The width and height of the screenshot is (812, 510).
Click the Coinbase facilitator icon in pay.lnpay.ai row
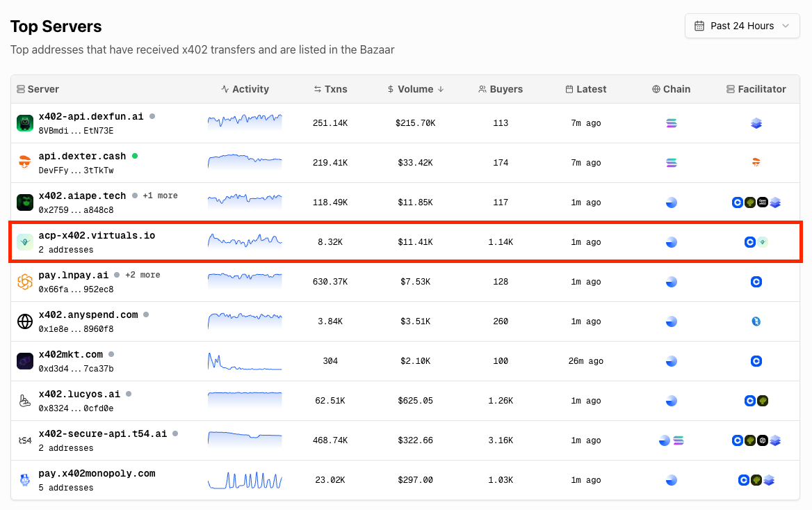[756, 282]
